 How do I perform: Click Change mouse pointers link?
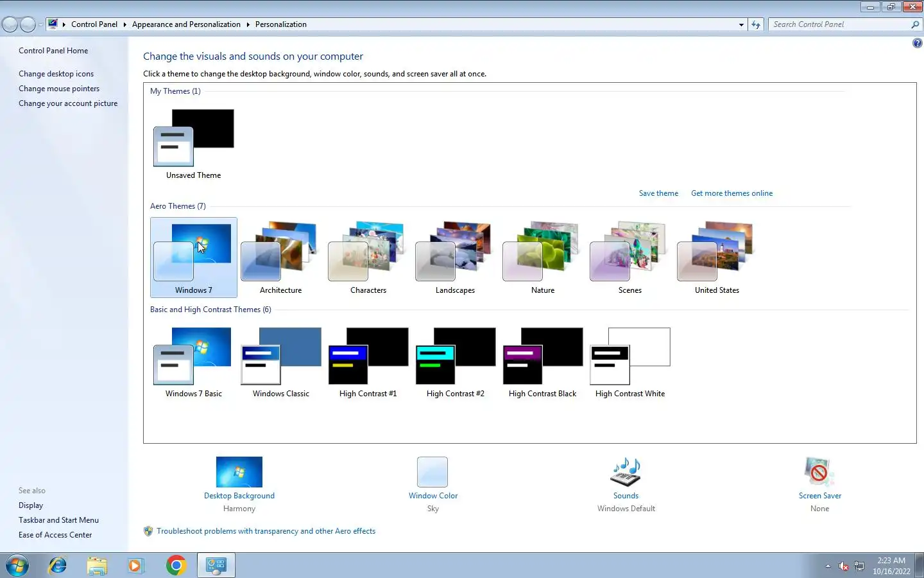(x=59, y=89)
